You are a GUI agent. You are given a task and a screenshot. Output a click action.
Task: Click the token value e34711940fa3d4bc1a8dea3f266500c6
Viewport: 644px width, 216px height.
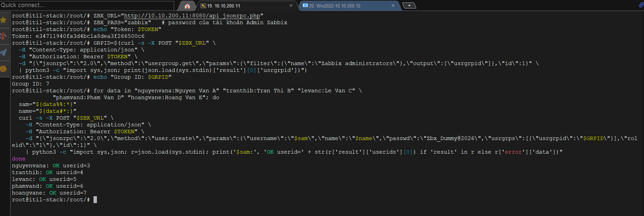[90, 36]
